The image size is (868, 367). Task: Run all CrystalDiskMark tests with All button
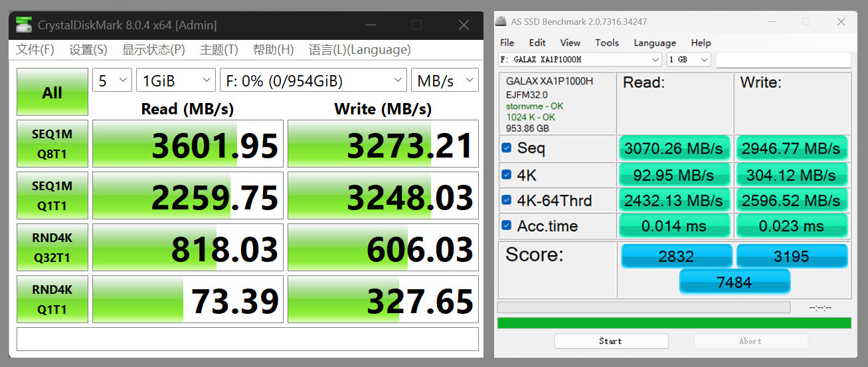point(52,92)
